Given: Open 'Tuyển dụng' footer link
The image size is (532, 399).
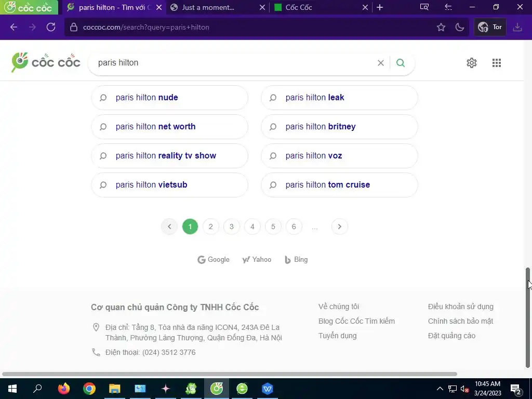Looking at the screenshot, I should click(337, 336).
